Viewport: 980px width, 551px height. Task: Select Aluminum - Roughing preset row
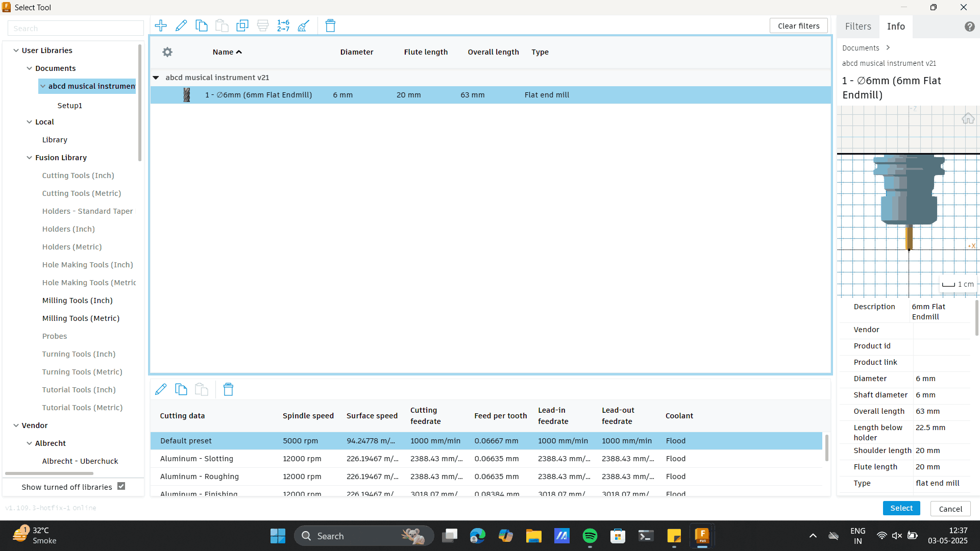pyautogui.click(x=486, y=477)
